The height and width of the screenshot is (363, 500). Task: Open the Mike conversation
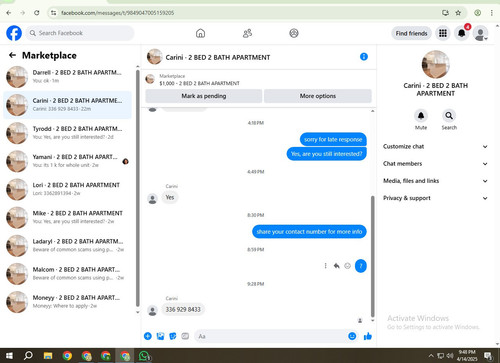(68, 217)
